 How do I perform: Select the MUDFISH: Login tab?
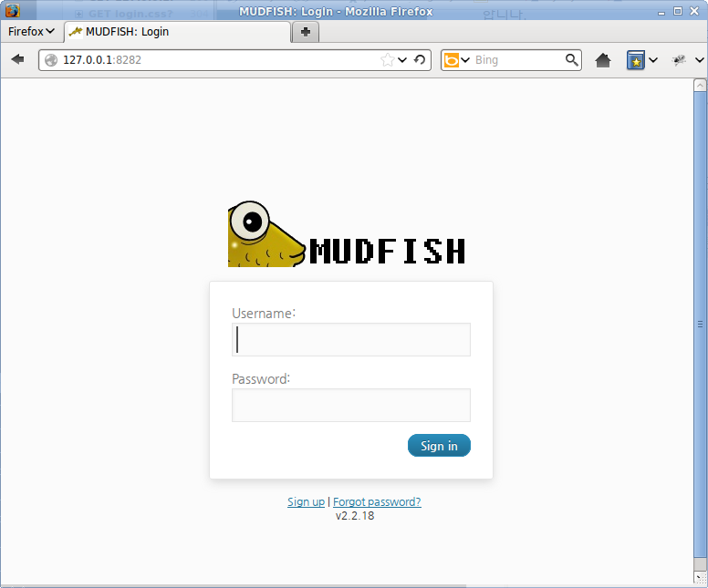point(177,32)
